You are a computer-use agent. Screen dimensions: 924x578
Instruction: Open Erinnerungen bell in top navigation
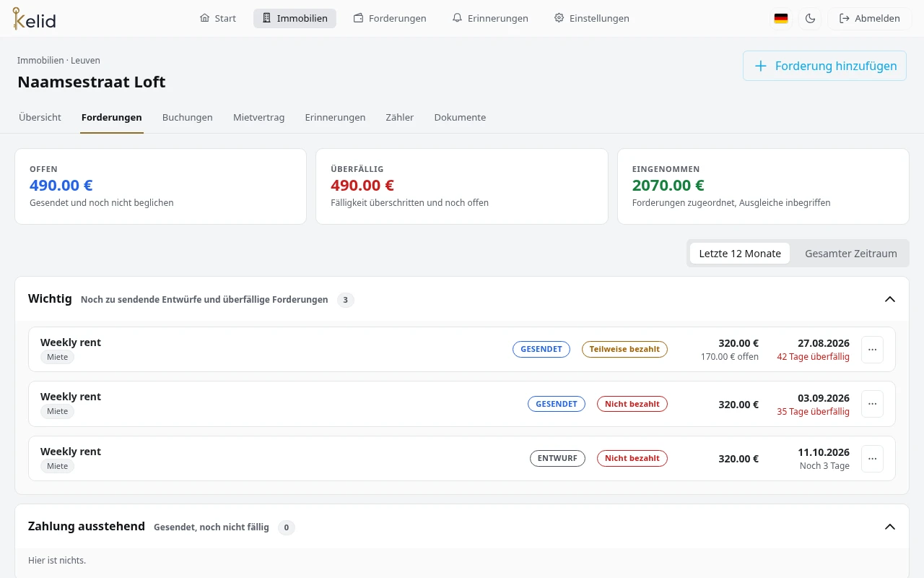pos(490,19)
